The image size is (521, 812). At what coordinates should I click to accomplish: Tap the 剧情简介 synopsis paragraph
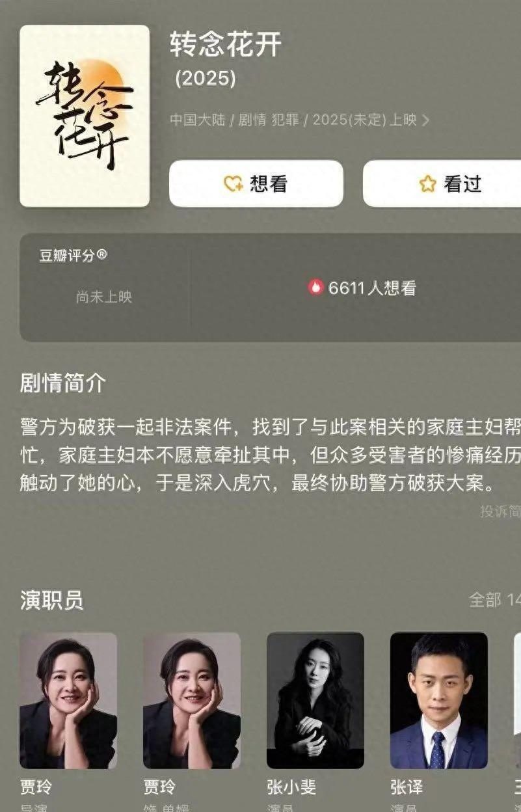(x=271, y=455)
